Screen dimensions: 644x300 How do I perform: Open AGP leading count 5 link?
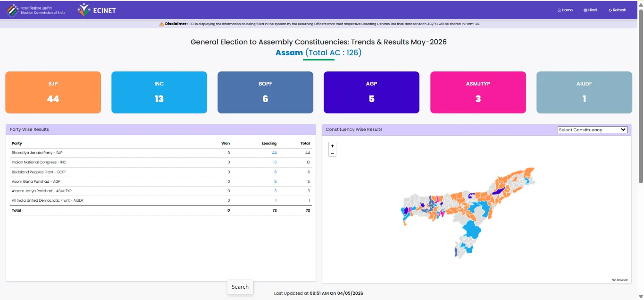click(x=276, y=181)
